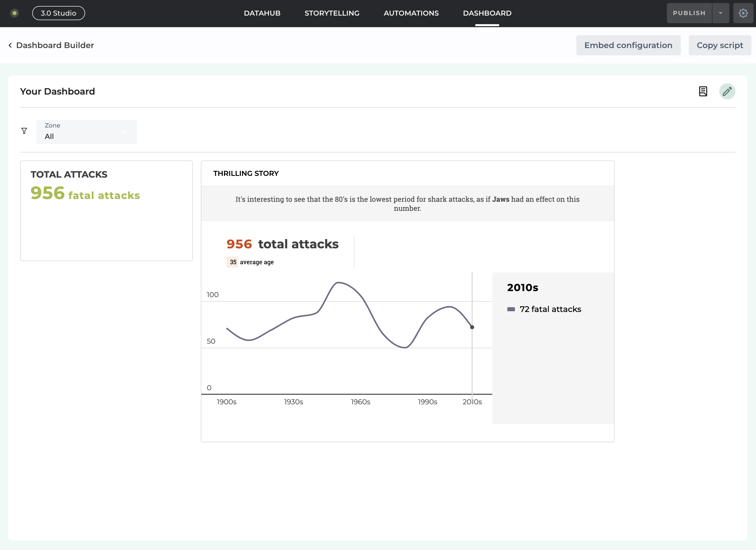Image resolution: width=756 pixels, height=550 pixels.
Task: Go to the Automations tab
Action: click(x=411, y=13)
